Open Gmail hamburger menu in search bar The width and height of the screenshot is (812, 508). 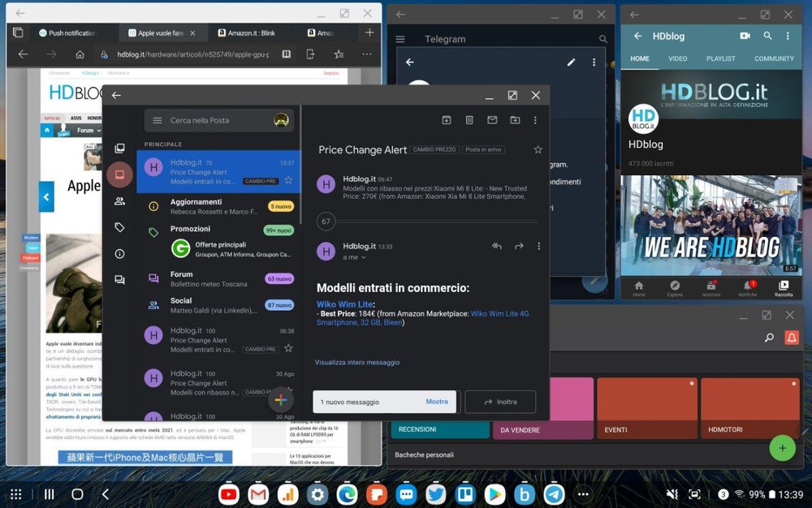[157, 121]
